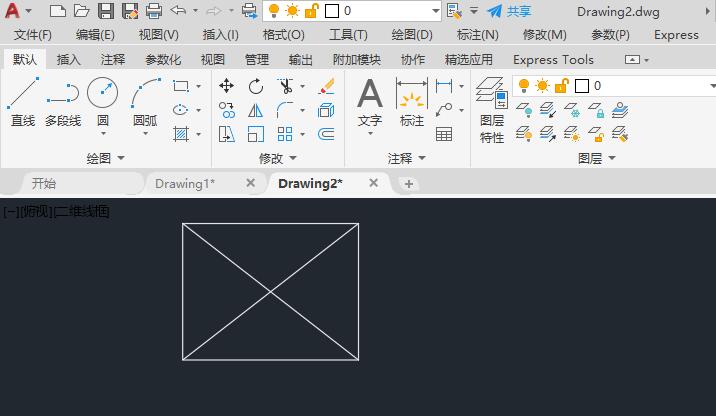Select the Linear dimension tool
The image size is (716, 416).
click(x=444, y=86)
